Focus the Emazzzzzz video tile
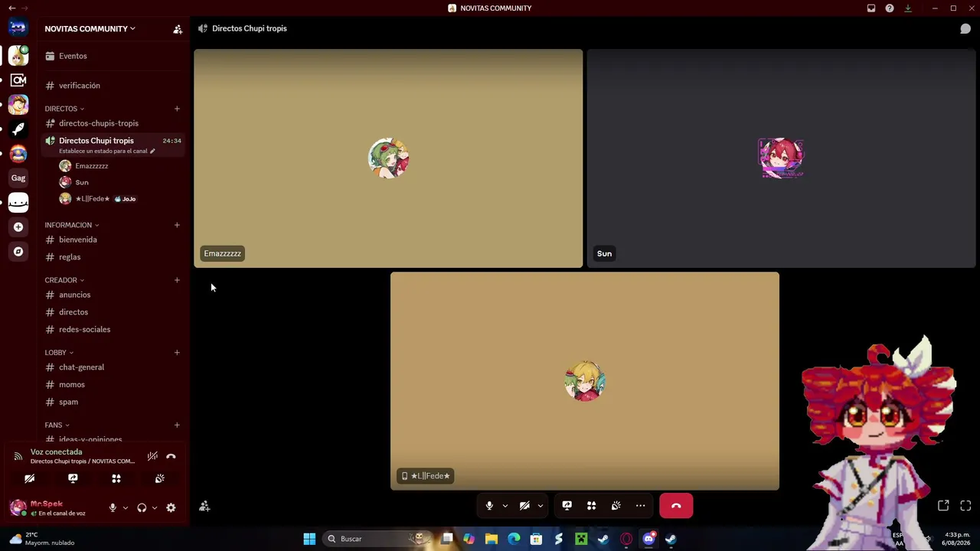This screenshot has height=551, width=980. [x=388, y=158]
